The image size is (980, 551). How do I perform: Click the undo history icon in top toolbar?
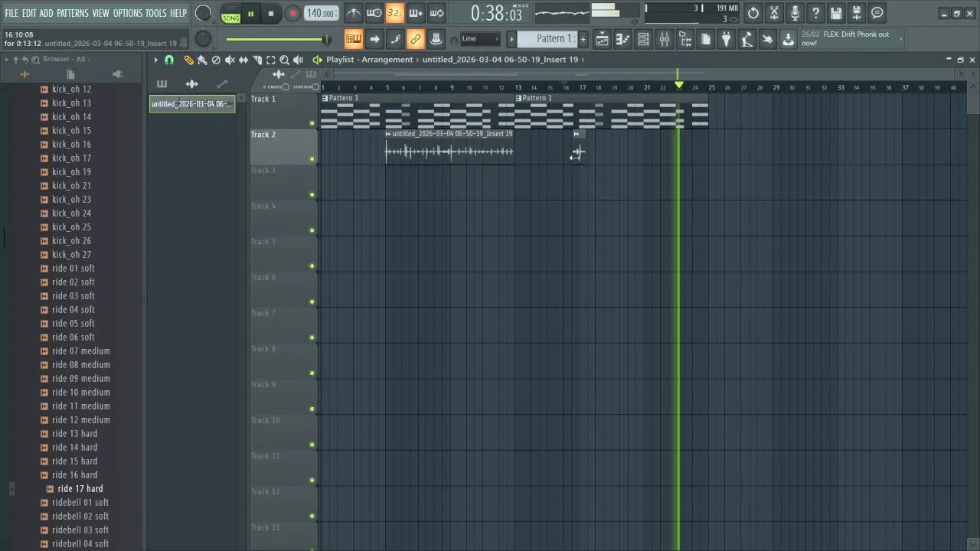[x=753, y=13]
